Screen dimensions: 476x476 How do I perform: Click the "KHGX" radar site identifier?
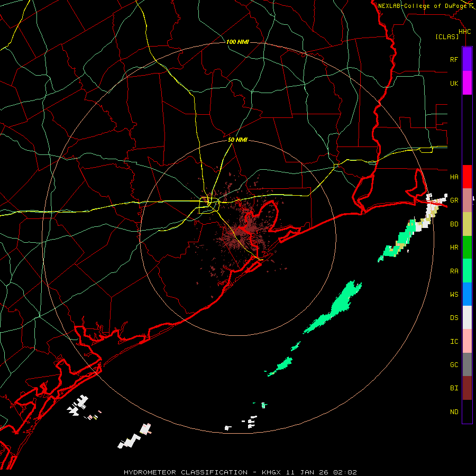point(271,472)
